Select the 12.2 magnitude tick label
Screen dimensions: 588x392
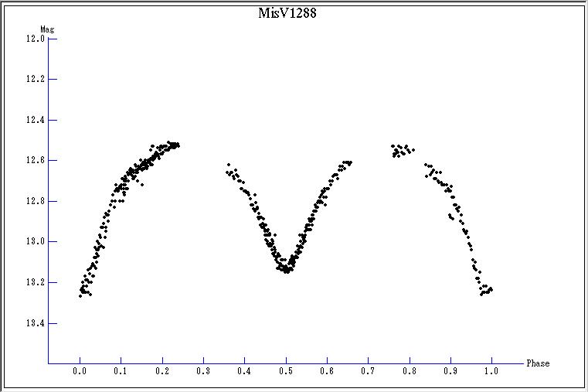[x=36, y=79]
